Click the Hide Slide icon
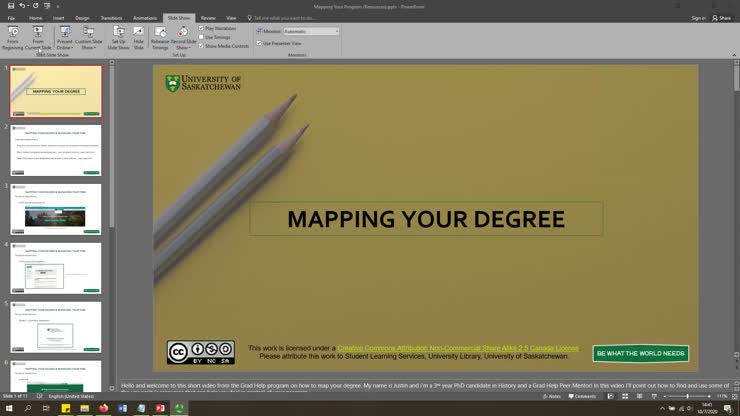Screen dimensions: 740x416 point(139,36)
